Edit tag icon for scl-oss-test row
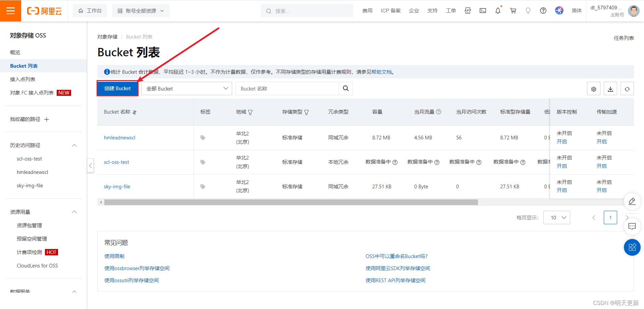Viewport: 644px width, 309px height. coord(203,162)
